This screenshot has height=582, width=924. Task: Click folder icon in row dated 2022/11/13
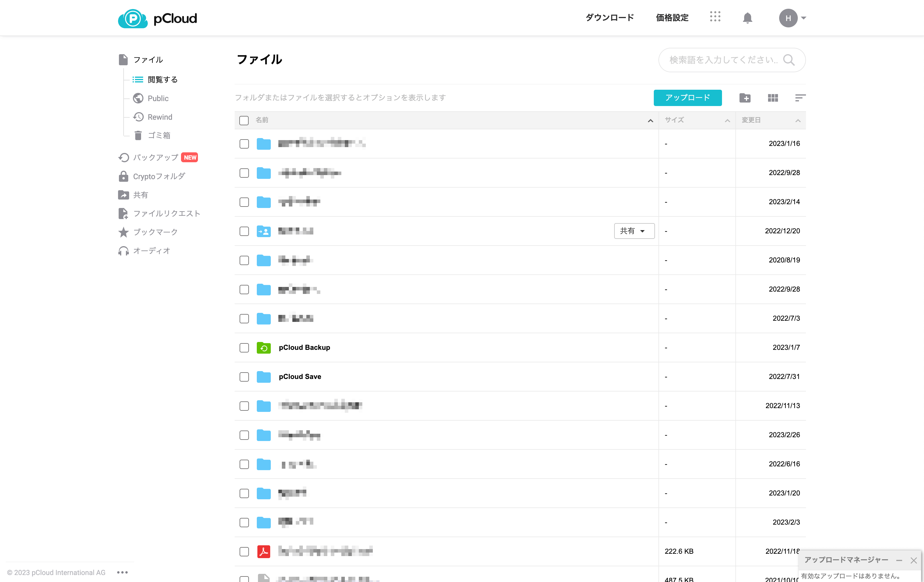click(264, 406)
